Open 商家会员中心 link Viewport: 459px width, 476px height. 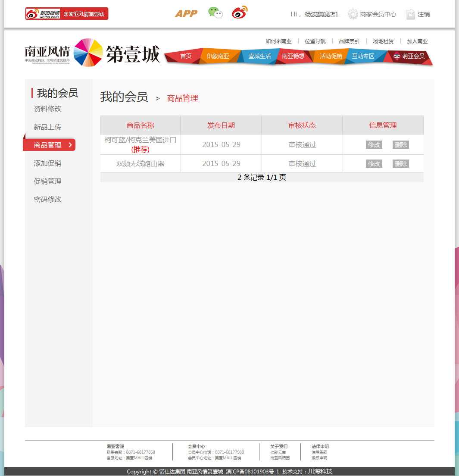click(x=378, y=14)
